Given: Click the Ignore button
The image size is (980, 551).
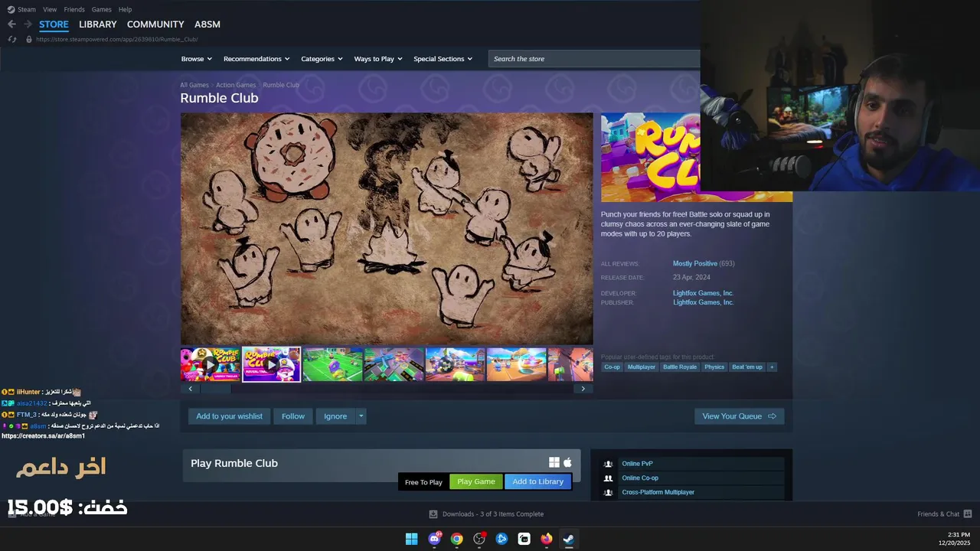Looking at the screenshot, I should coord(335,416).
